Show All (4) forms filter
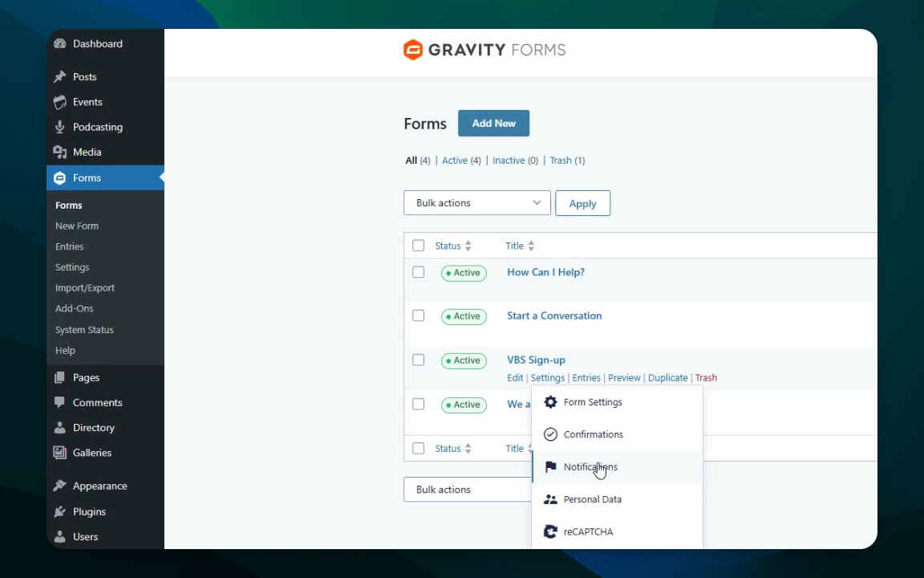 click(x=418, y=161)
